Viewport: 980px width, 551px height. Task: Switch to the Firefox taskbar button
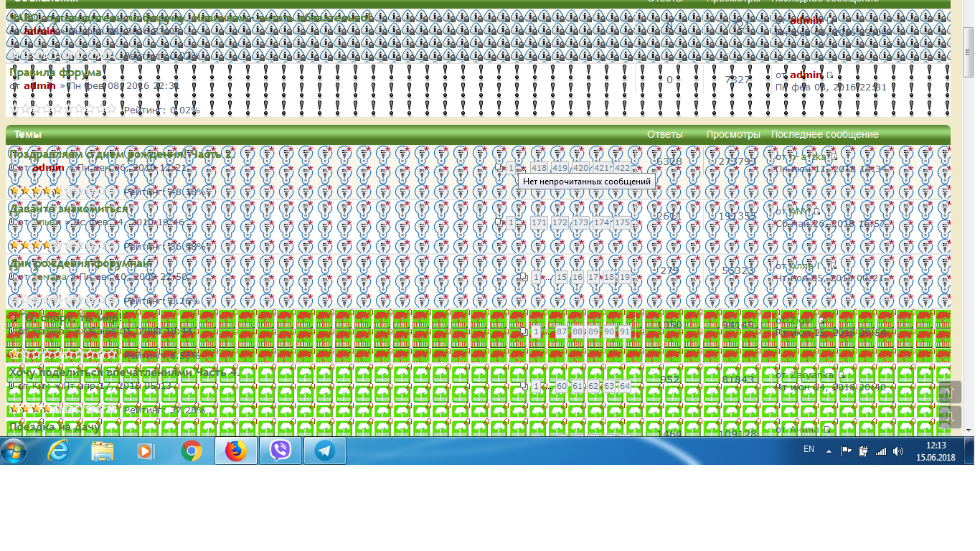coord(236,451)
